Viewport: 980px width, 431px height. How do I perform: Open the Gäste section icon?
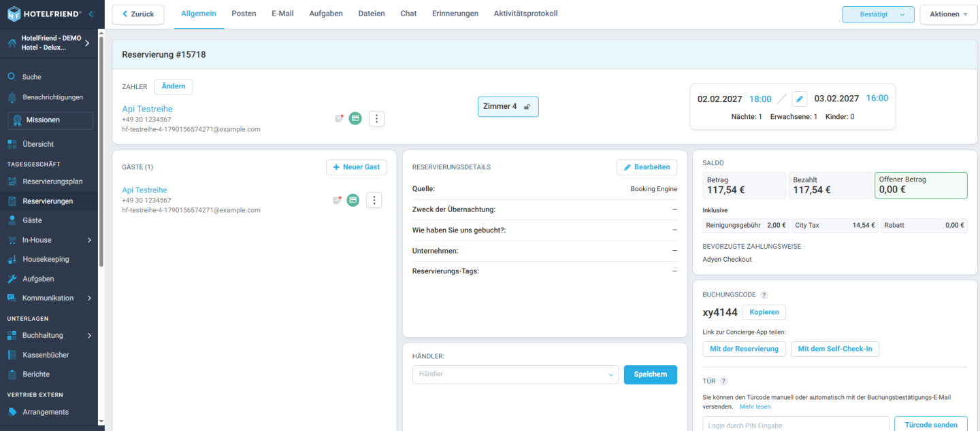pyautogui.click(x=12, y=220)
